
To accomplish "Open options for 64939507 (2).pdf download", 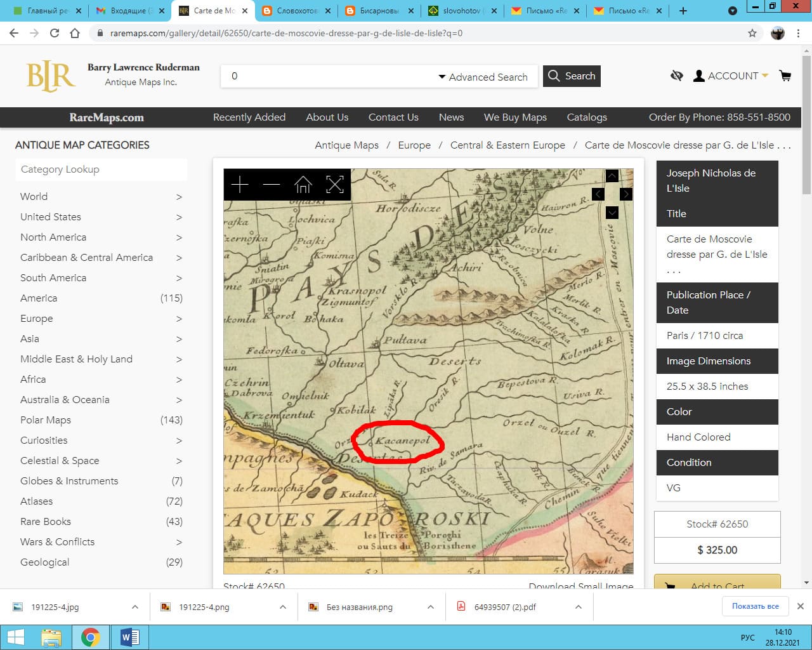I will (579, 607).
